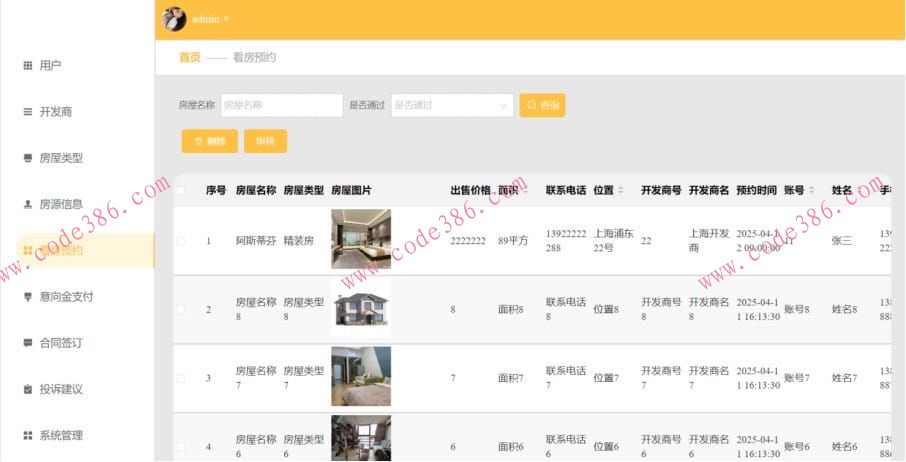906x462 pixels.
Task: Check the checkbox for row 1 阿斯蒂芬
Action: pos(181,241)
